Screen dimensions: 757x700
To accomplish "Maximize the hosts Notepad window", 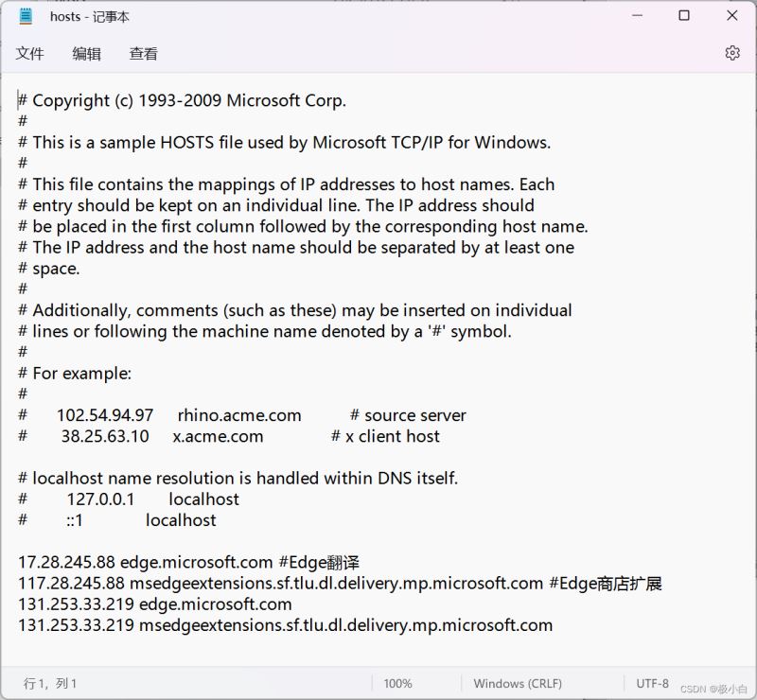I will pyautogui.click(x=684, y=16).
